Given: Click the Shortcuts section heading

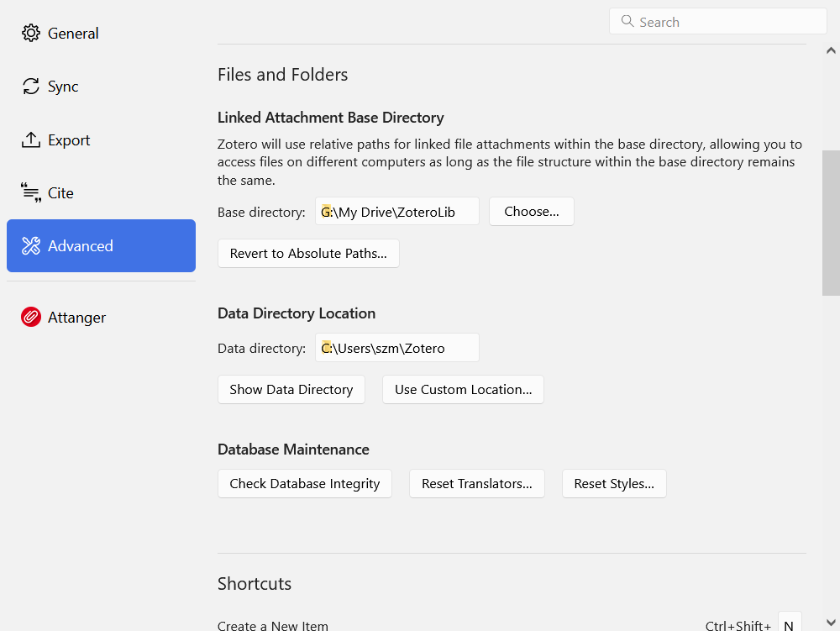Looking at the screenshot, I should 255,583.
